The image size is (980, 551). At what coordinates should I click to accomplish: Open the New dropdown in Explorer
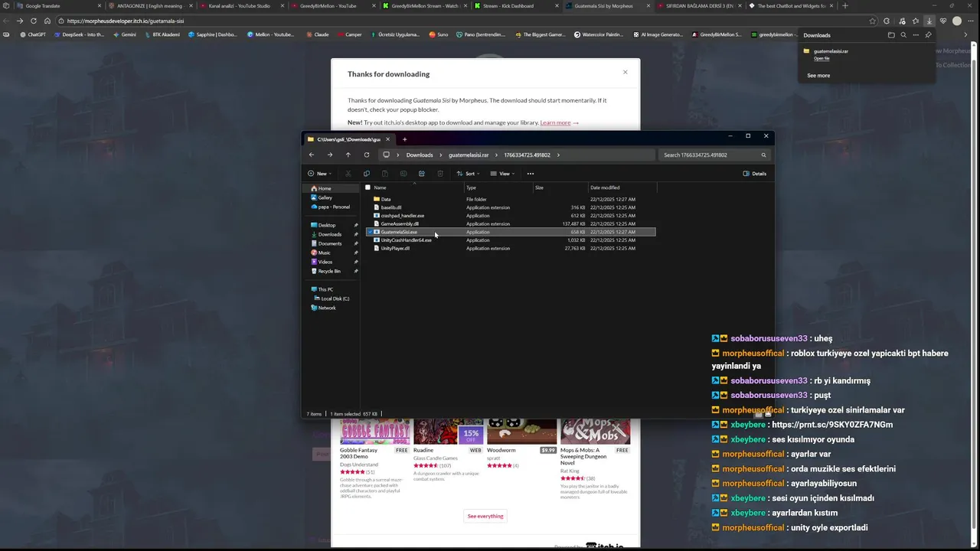319,174
